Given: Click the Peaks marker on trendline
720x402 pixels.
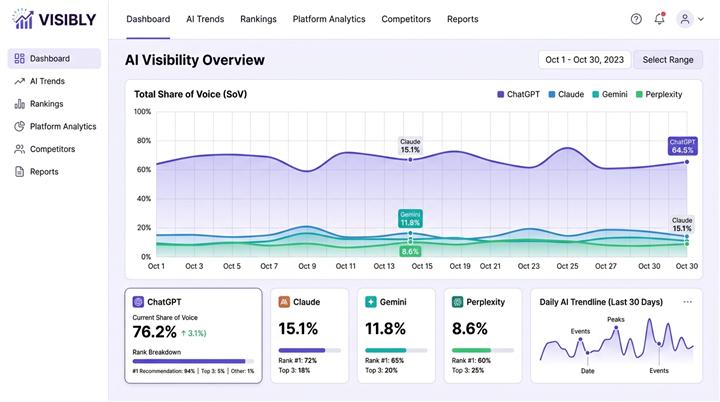Looking at the screenshot, I should pos(616,328).
